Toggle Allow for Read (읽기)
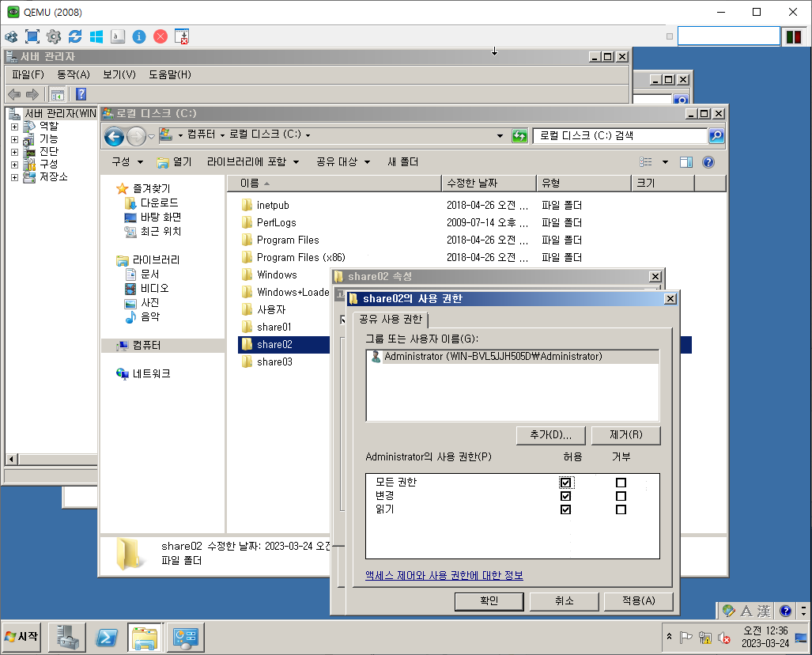Viewport: 812px width, 655px height. coord(565,509)
